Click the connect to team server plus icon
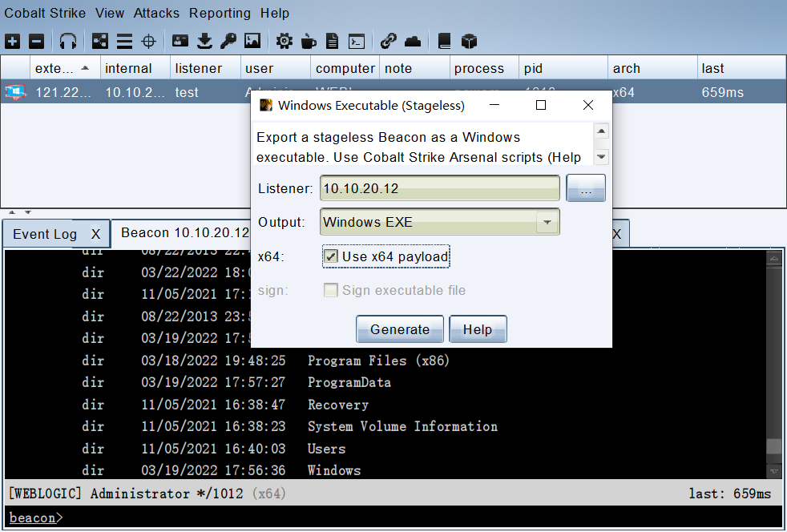 tap(13, 41)
